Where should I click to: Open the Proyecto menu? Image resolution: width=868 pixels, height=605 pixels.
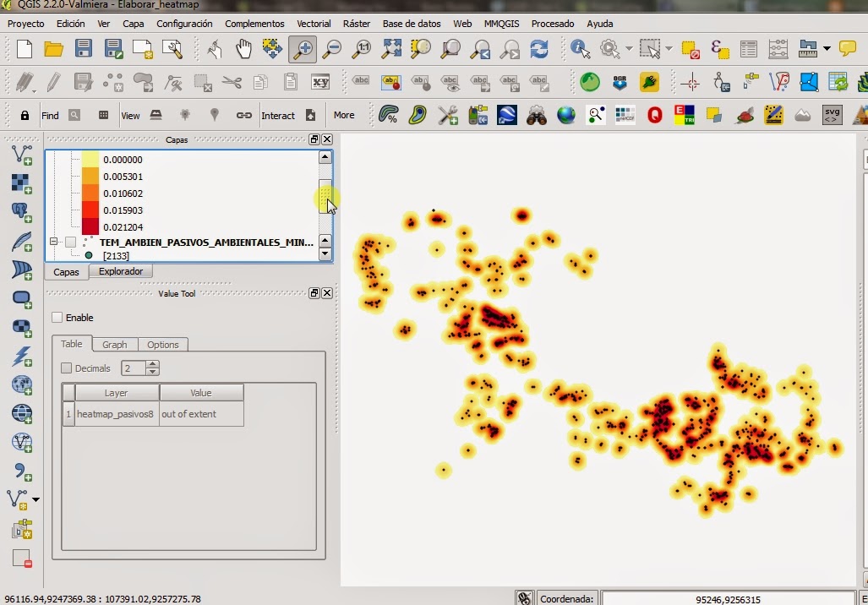tap(25, 24)
